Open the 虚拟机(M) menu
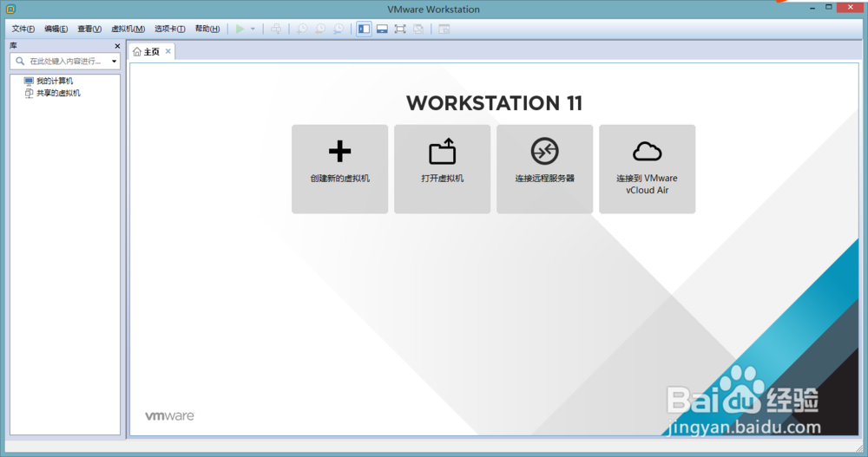Image resolution: width=868 pixels, height=457 pixels. tap(128, 29)
